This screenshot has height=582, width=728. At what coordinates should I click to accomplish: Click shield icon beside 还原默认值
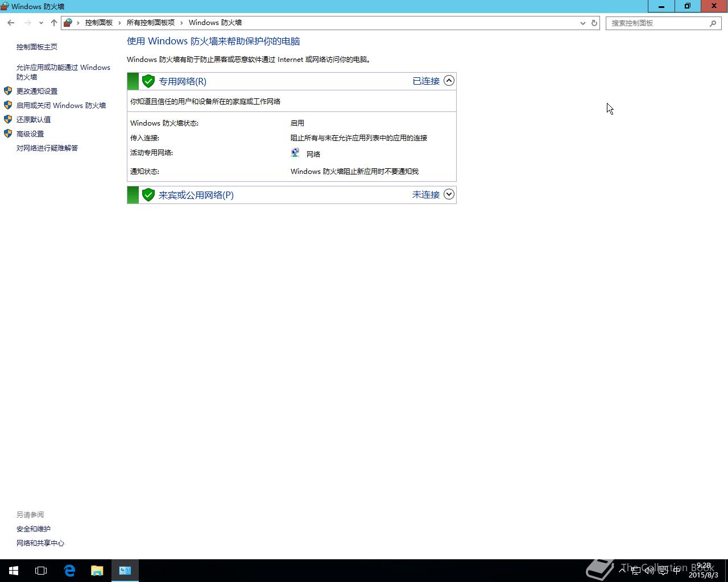click(x=8, y=119)
